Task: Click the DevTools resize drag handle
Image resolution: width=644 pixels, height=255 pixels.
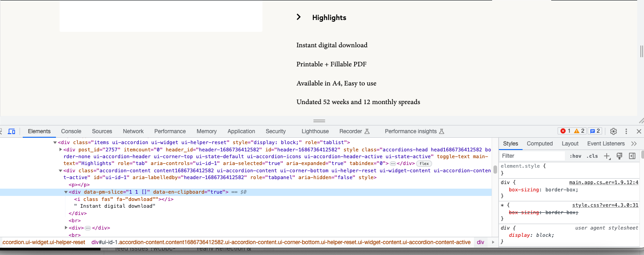Action: [x=319, y=121]
